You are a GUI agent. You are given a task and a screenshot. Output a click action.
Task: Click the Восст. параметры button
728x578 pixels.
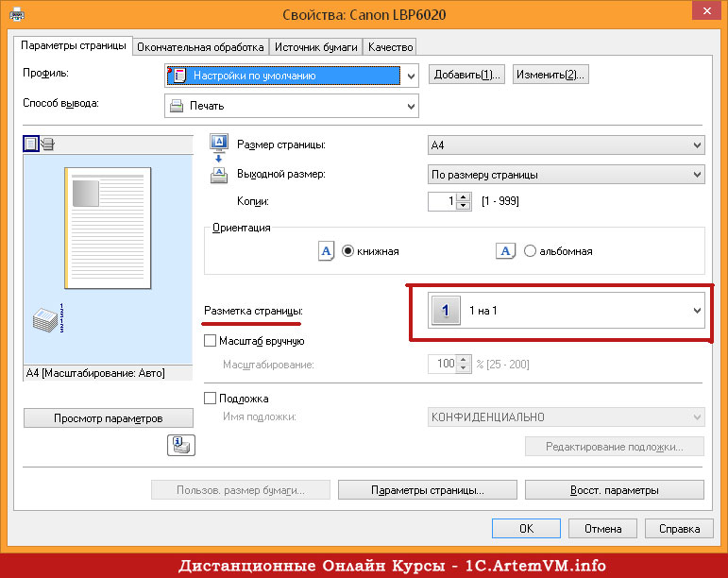(614, 490)
